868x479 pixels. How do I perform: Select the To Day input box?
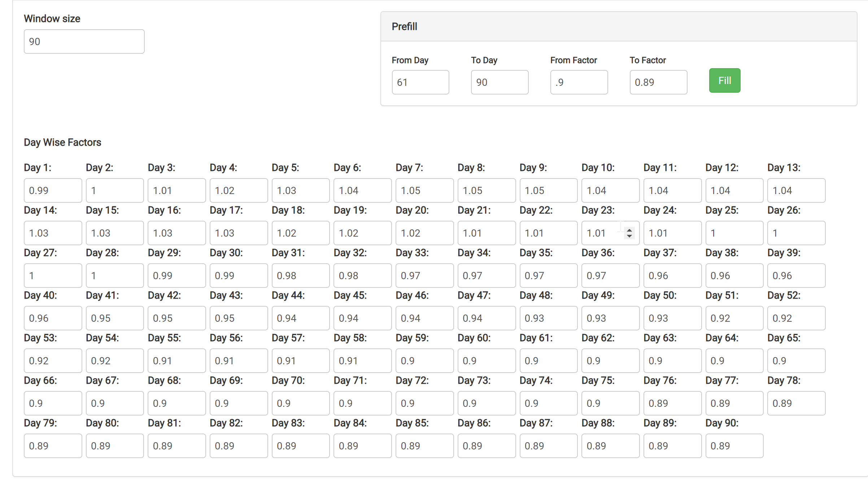[x=499, y=82]
